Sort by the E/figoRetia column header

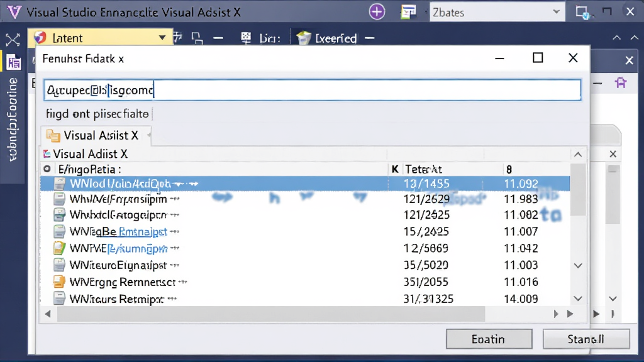pos(89,169)
